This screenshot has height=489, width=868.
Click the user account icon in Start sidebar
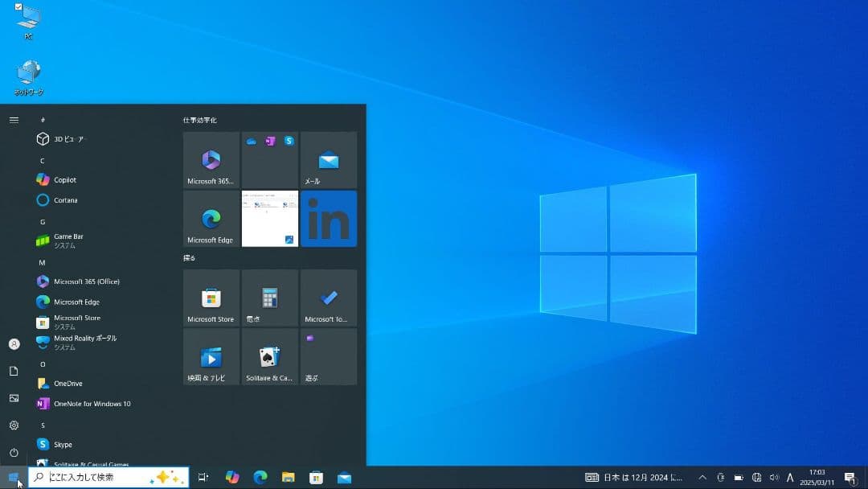tap(14, 344)
